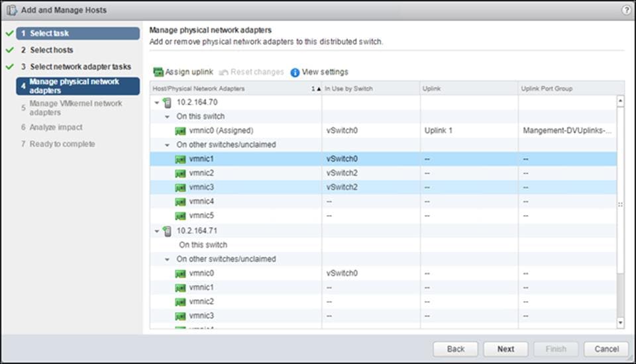This screenshot has width=636, height=364.
Task: Click the vmnic5 adapter icon under 10.2.164.70
Action: 180,216
